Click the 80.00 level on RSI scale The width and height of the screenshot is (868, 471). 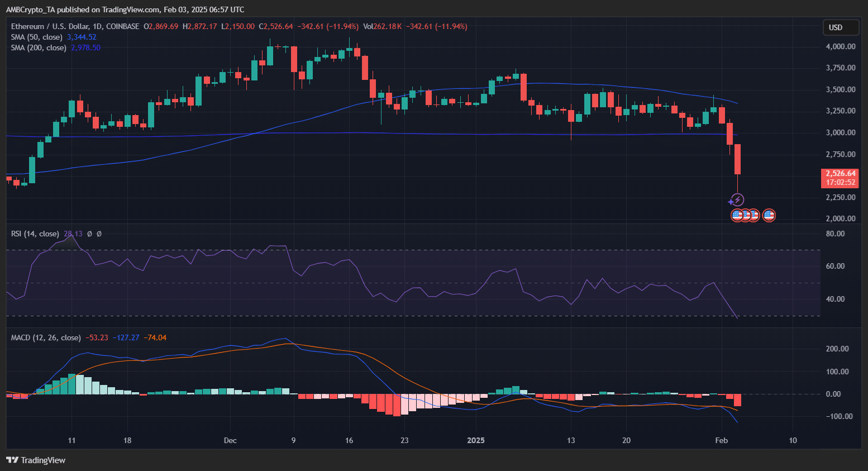click(835, 234)
